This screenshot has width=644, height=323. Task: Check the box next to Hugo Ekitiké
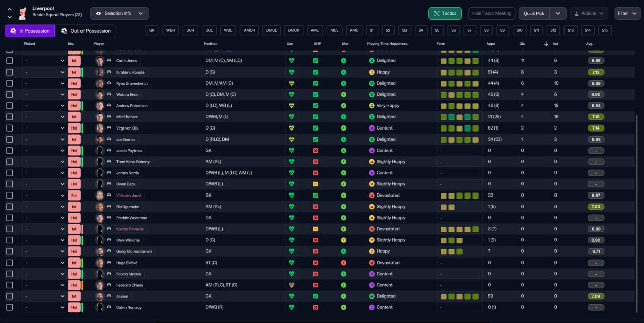tap(9, 263)
